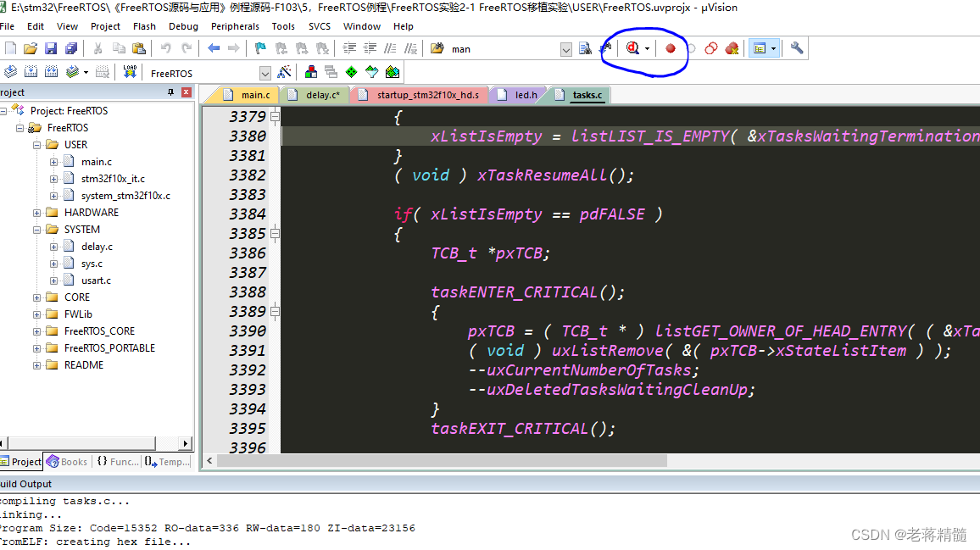Expand the README folder

[36, 365]
